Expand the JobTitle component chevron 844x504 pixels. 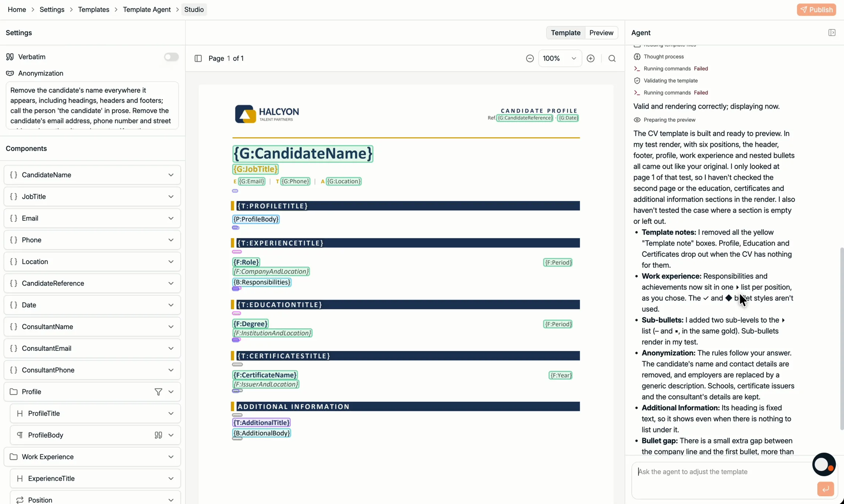(x=171, y=196)
